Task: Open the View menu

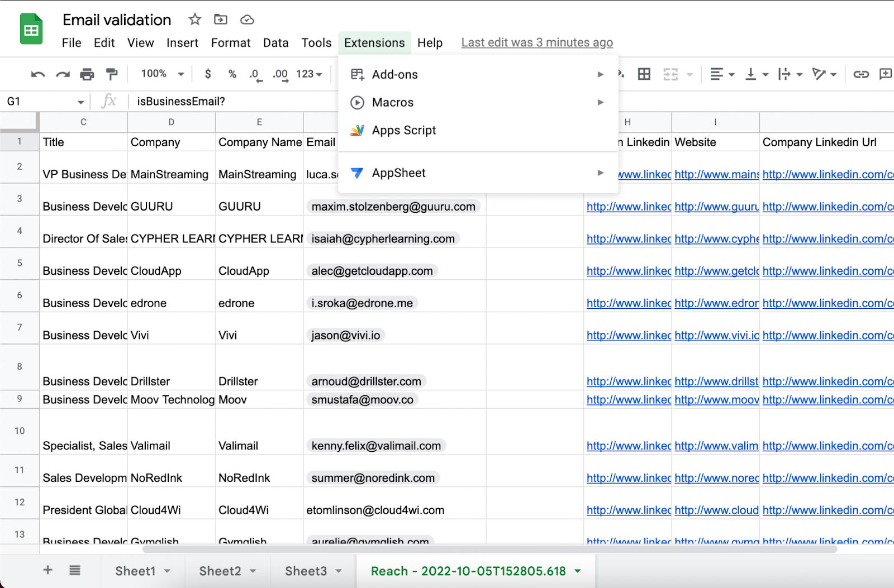Action: 140,43
